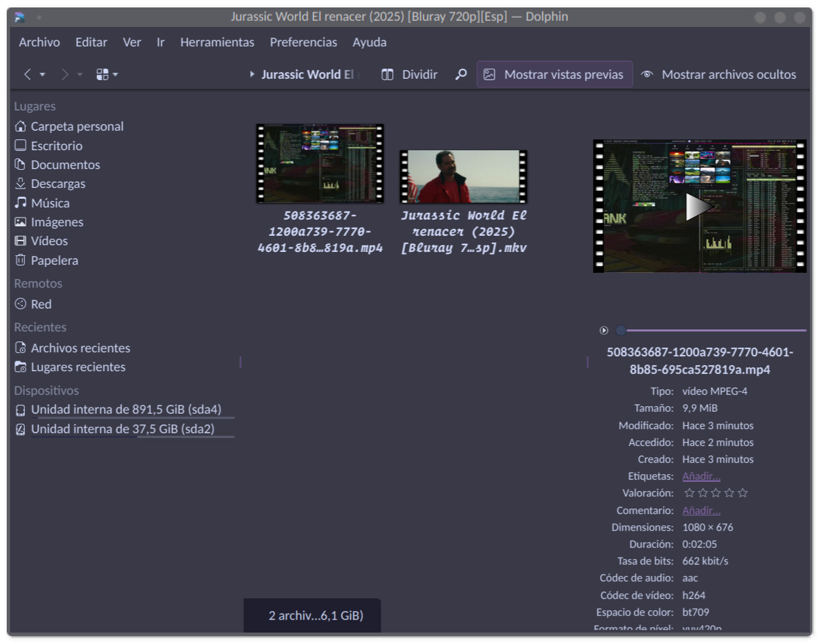Toggle Mostrar vistas previas
The width and height of the screenshot is (820, 644).
point(555,75)
